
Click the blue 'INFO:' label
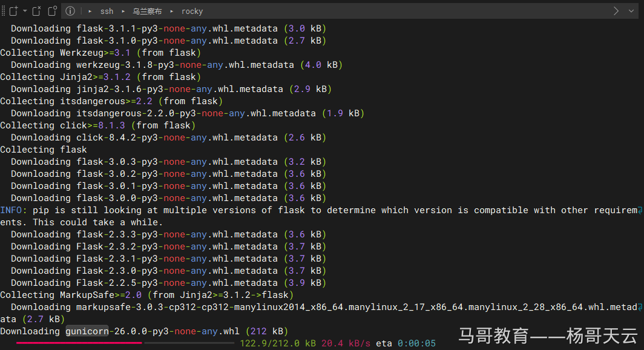(13, 210)
